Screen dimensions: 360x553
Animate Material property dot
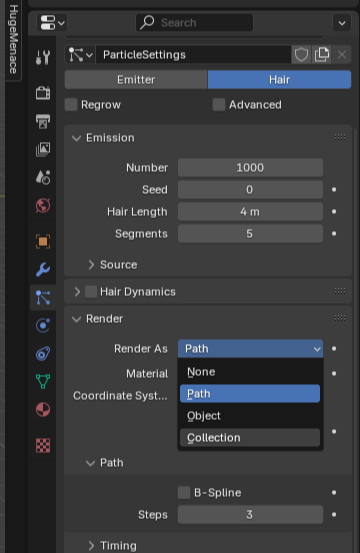(334, 373)
